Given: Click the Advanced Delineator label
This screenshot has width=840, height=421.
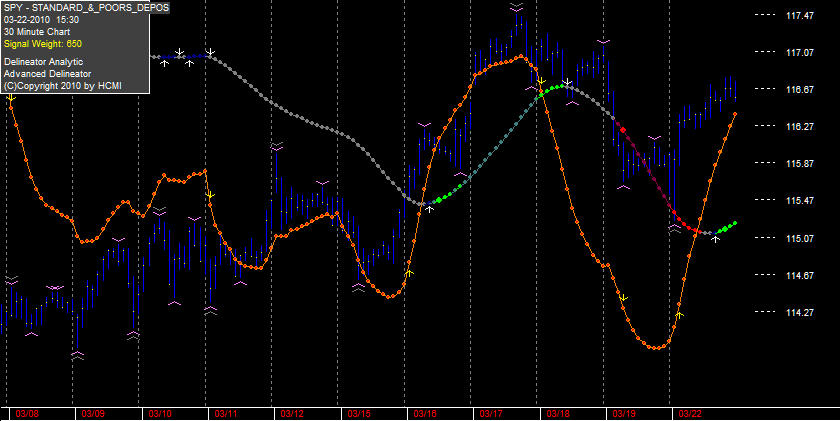Looking at the screenshot, I should 47,74.
